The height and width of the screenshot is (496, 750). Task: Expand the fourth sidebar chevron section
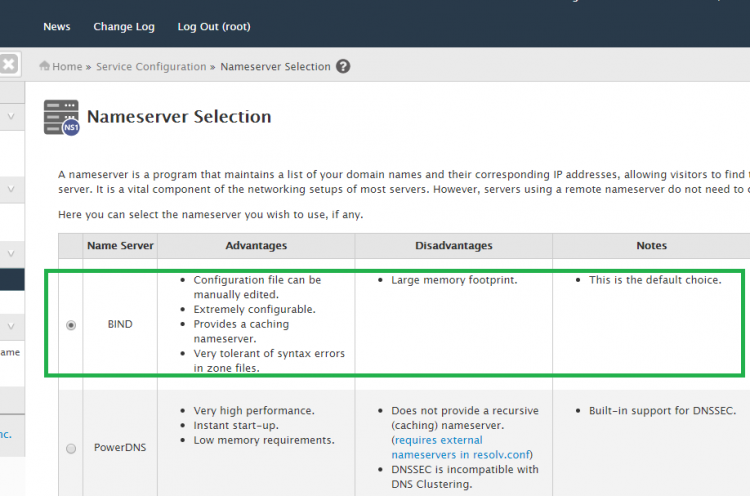pyautogui.click(x=11, y=326)
